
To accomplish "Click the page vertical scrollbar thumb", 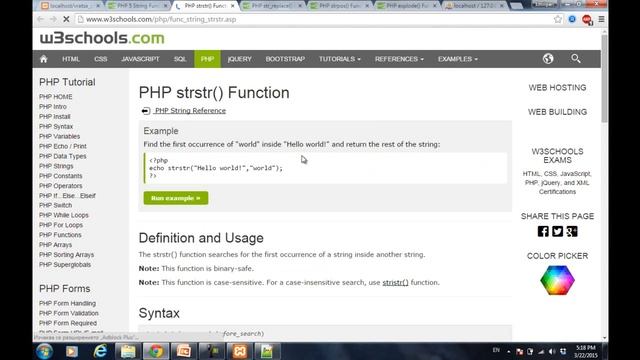I will (604, 78).
